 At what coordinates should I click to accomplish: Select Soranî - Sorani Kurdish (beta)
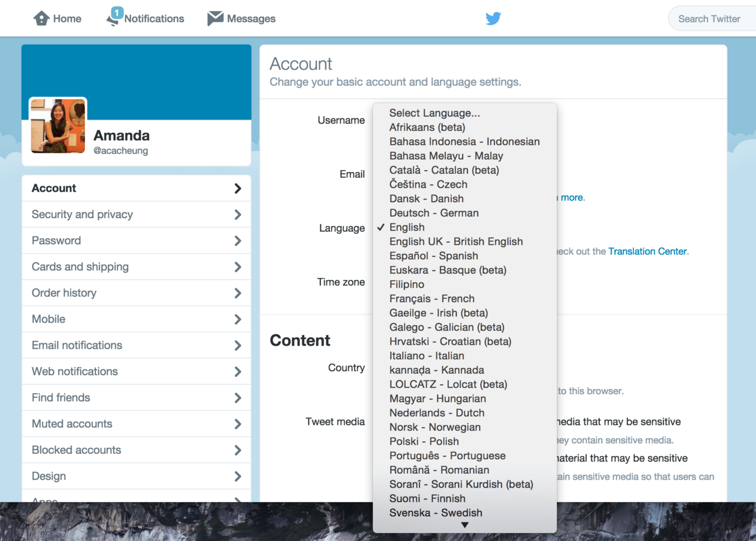[x=465, y=484]
